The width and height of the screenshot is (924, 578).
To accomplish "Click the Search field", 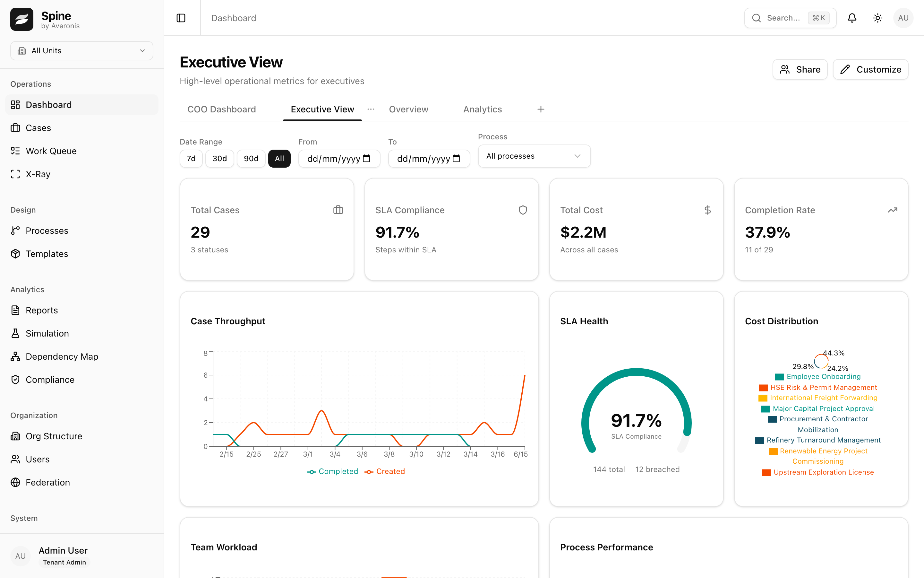I will click(x=790, y=18).
